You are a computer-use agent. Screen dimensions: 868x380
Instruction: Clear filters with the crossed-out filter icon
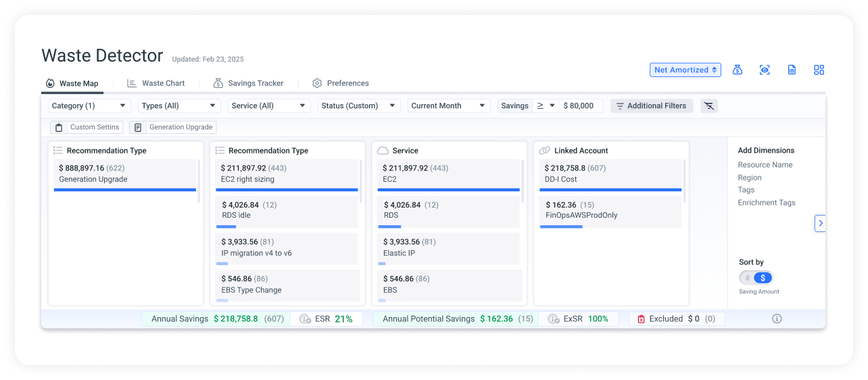pyautogui.click(x=708, y=105)
